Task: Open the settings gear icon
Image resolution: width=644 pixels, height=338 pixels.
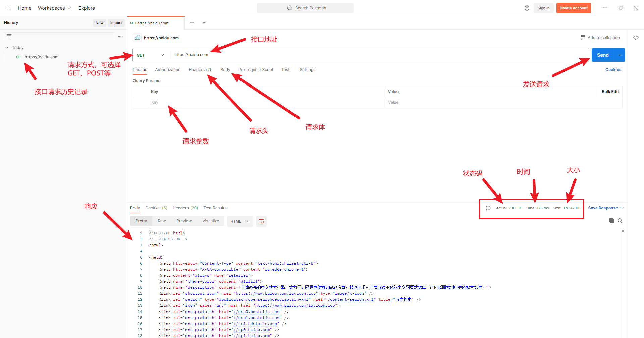Action: pyautogui.click(x=527, y=8)
